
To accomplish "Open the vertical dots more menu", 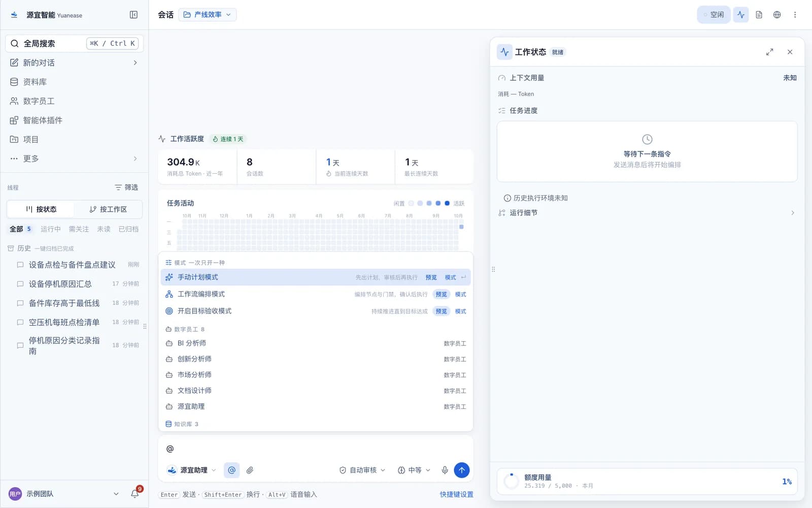I will pyautogui.click(x=795, y=15).
